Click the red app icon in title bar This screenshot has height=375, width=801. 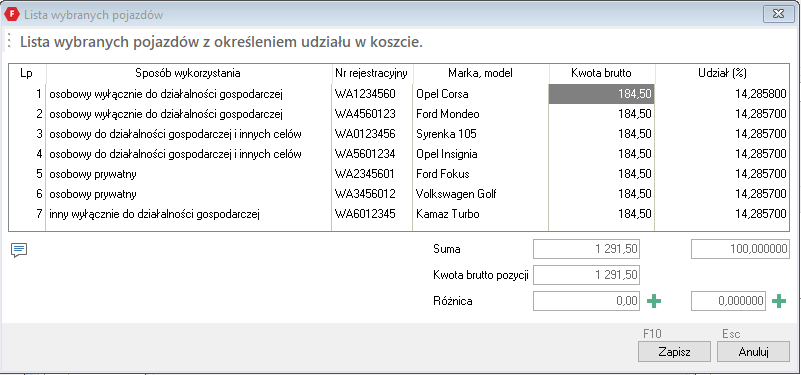coord(11,15)
